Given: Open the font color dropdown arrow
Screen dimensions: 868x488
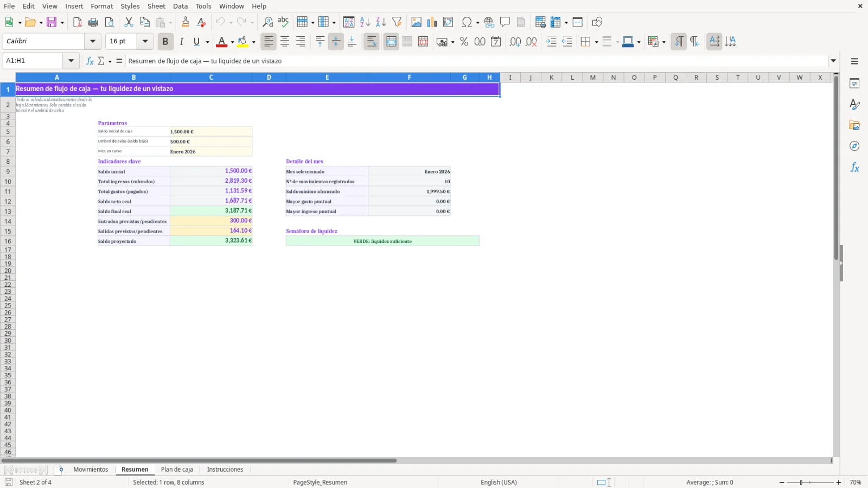Looking at the screenshot, I should click(x=232, y=42).
